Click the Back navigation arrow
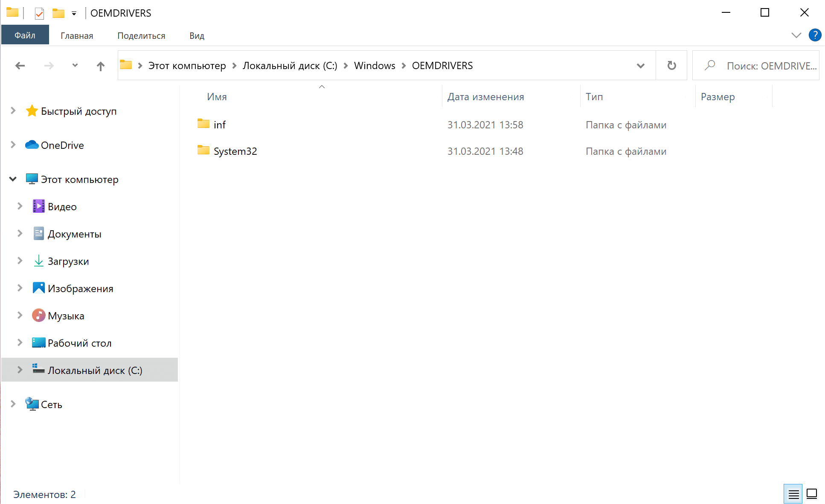The image size is (825, 504). [20, 66]
